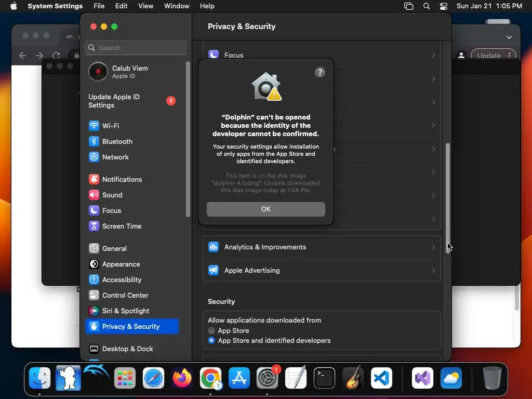Open Terminal from the Dock
Screen dimensions: 532x399
point(324,378)
